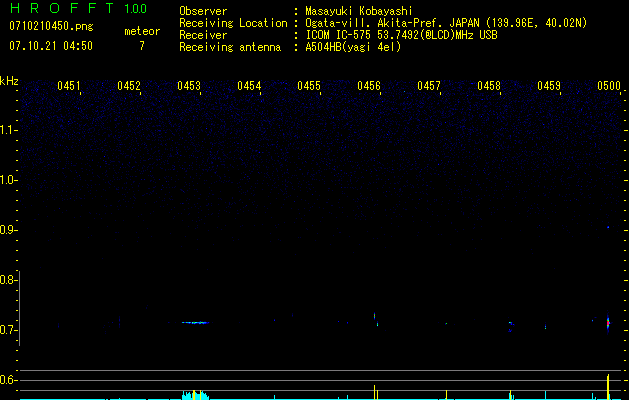Click the 1.1 kHz axis label
The width and height of the screenshot is (629, 400).
click(7, 130)
